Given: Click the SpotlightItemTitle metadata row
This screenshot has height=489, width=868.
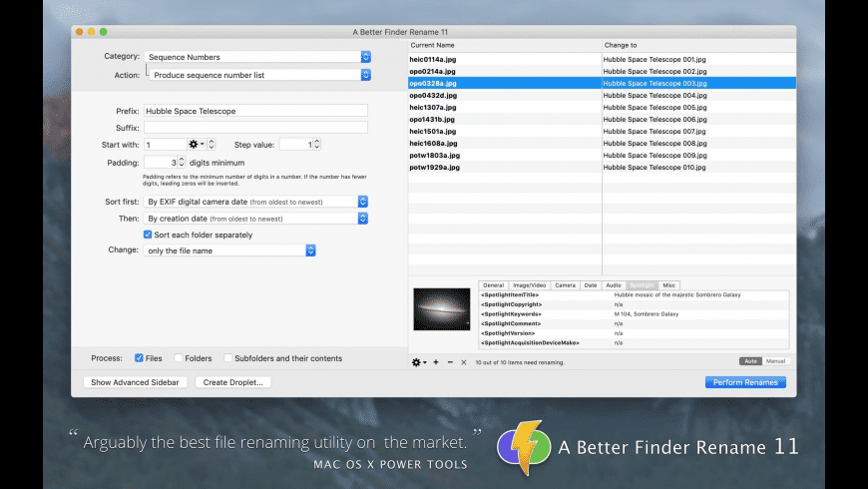Looking at the screenshot, I should point(634,294).
